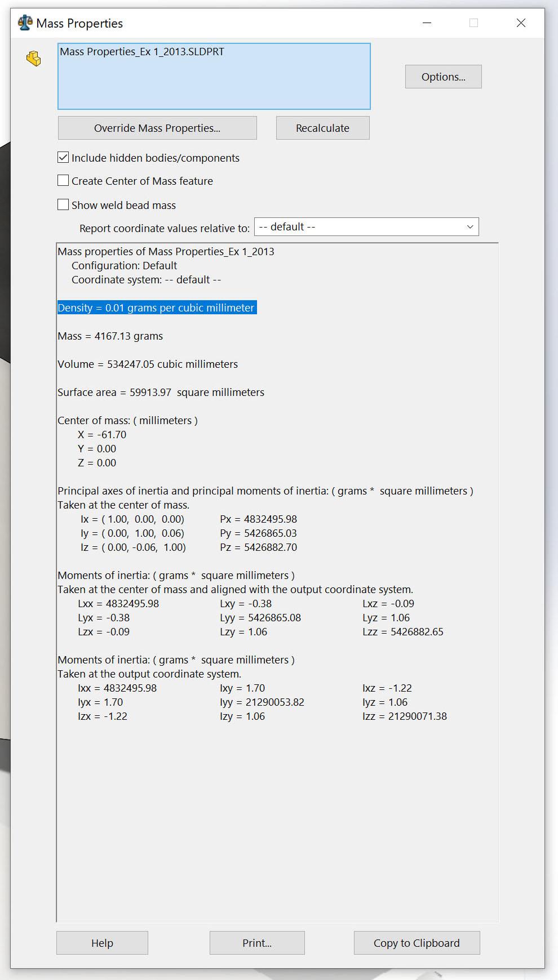Close the Mass Properties dialog
This screenshot has width=558, height=980.
pyautogui.click(x=521, y=23)
